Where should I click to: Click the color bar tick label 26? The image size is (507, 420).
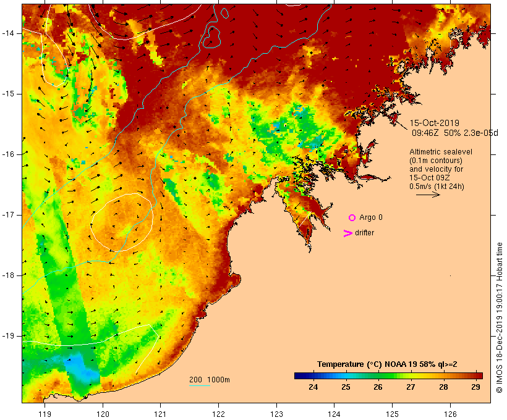(x=378, y=387)
